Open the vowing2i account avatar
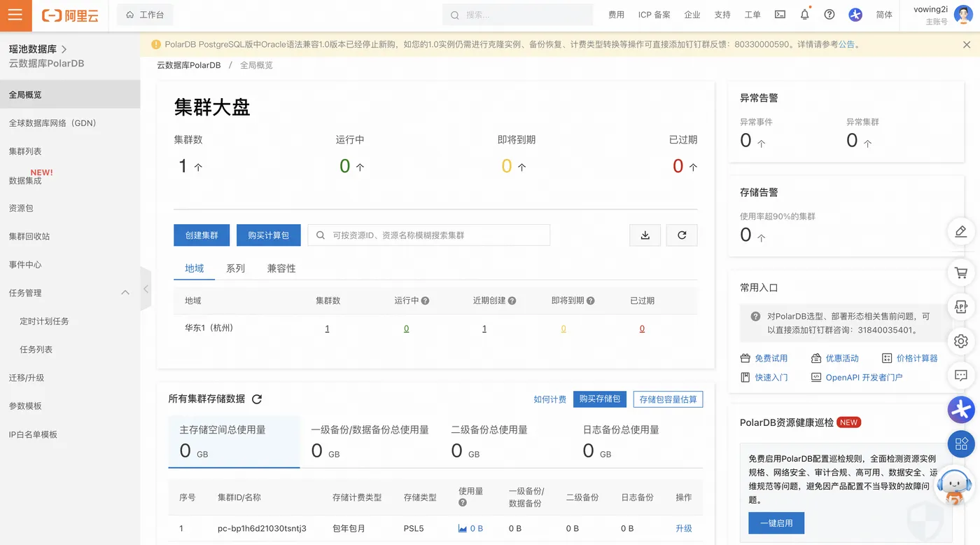 click(x=964, y=15)
